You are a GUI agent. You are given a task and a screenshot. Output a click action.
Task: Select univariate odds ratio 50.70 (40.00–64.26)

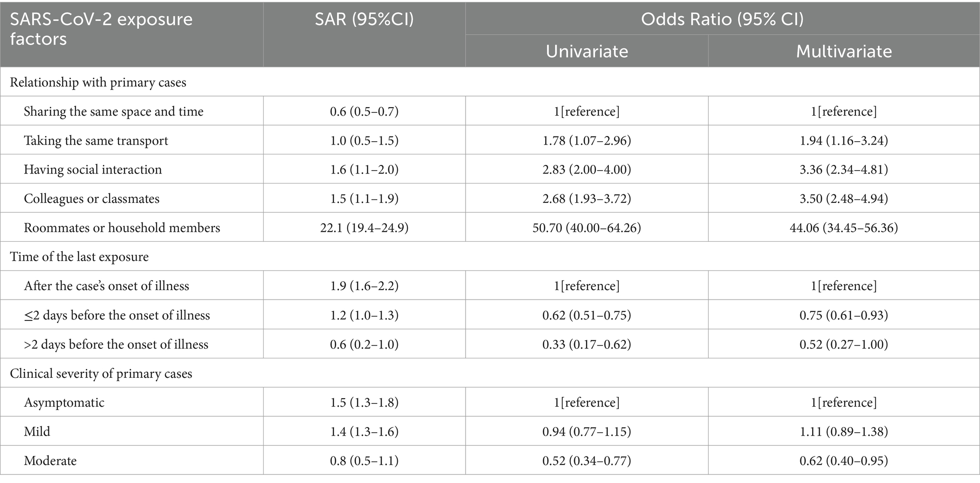point(586,228)
